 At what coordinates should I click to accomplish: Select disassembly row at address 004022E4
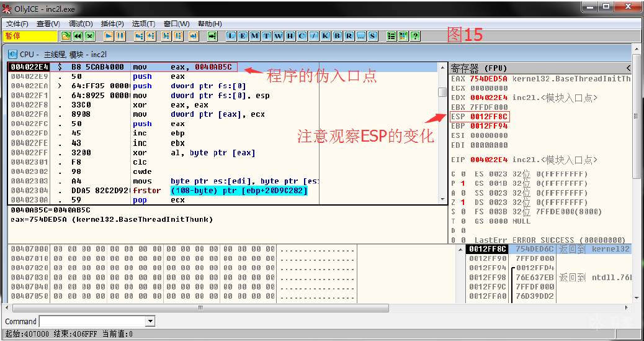(223, 66)
